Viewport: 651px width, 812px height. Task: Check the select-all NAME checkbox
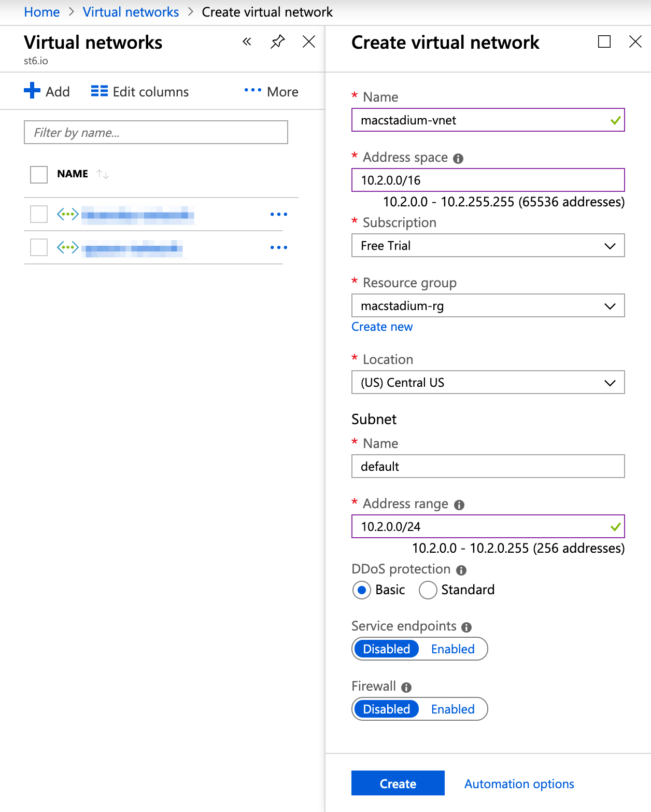[x=38, y=174]
